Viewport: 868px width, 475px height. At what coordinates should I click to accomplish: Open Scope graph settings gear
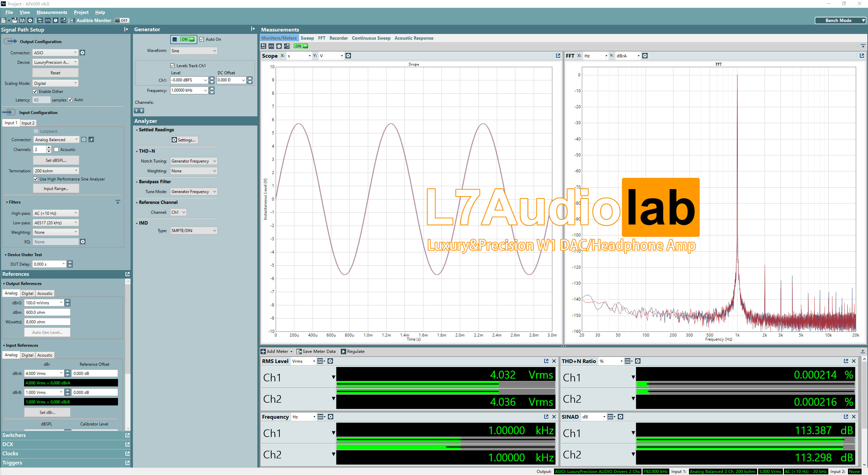[348, 56]
